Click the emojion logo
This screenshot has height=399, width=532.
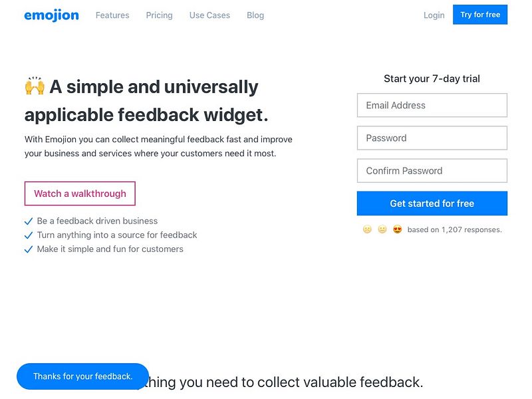click(52, 15)
